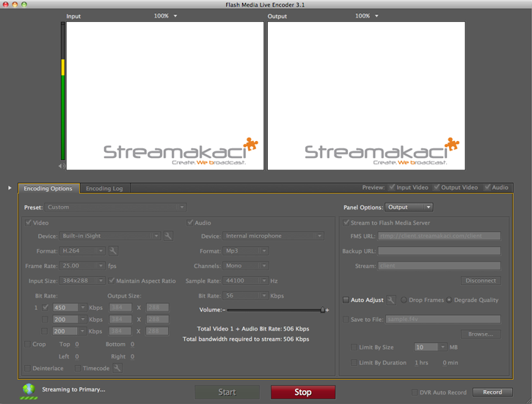Click the Start button
The width and height of the screenshot is (532, 404).
227,392
